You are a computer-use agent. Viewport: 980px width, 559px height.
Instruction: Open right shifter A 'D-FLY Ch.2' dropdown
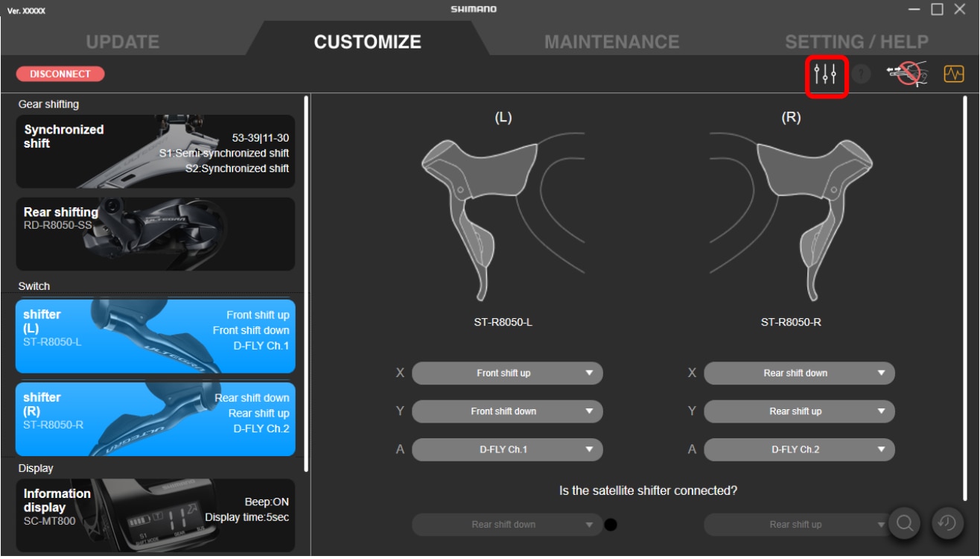(x=798, y=449)
